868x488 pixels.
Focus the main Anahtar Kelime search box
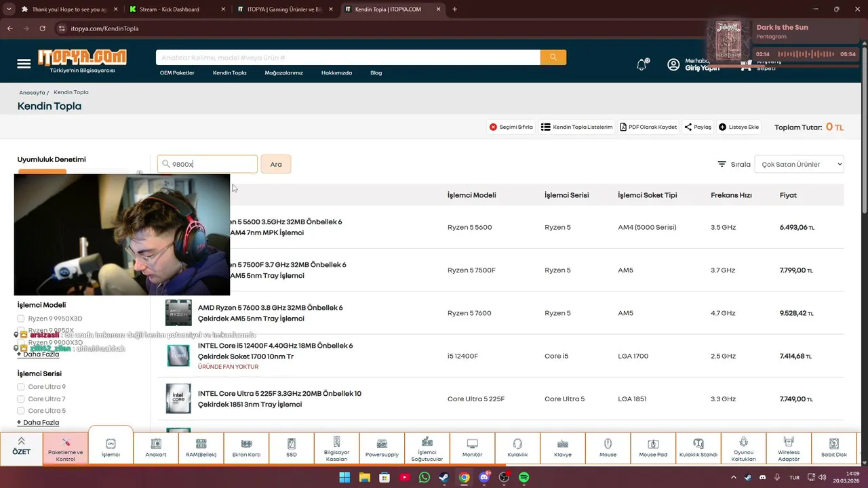pos(348,58)
